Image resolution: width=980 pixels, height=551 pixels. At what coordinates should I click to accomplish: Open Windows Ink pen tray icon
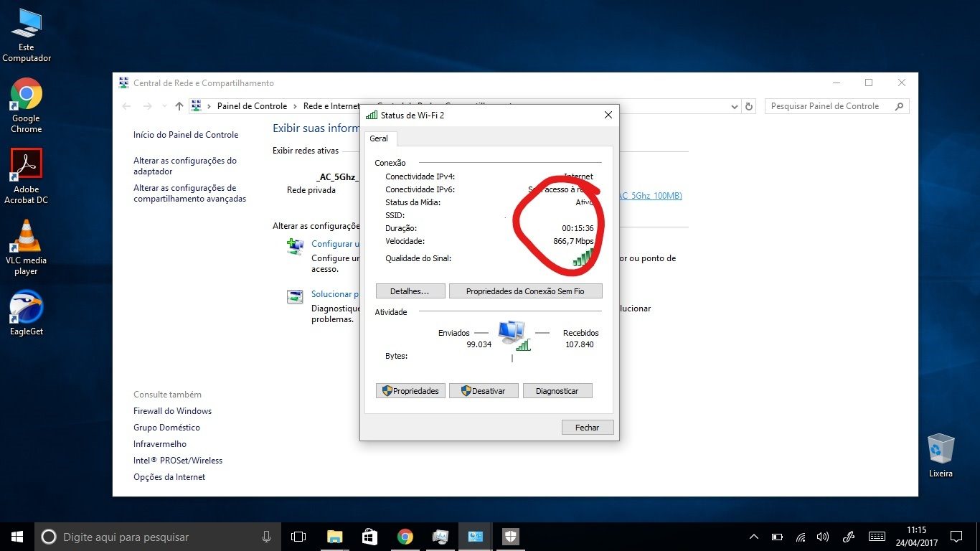tap(849, 537)
